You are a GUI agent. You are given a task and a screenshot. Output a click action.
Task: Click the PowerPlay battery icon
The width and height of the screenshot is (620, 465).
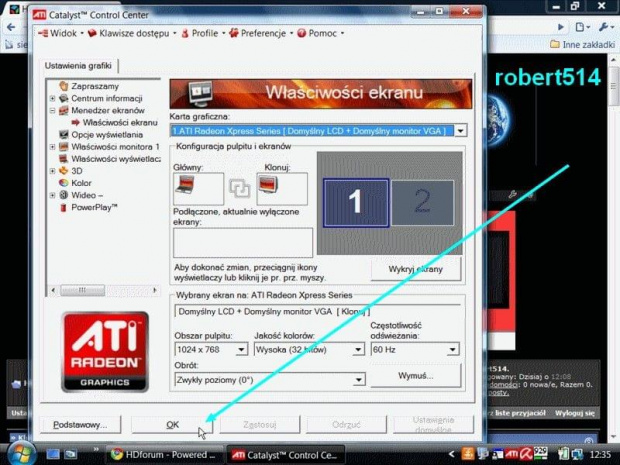[63, 207]
